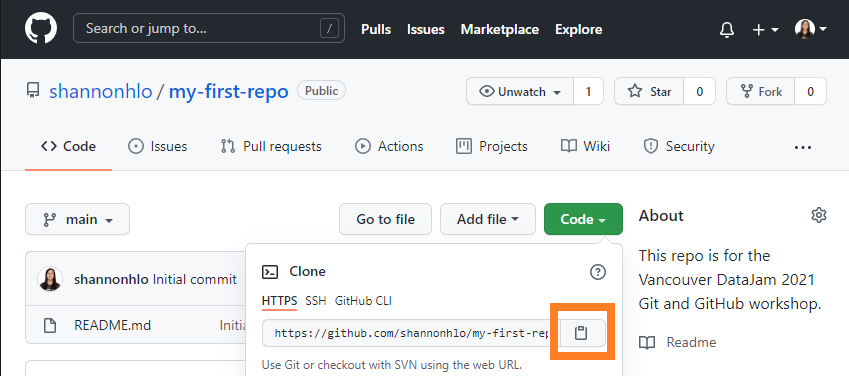This screenshot has width=849, height=377.
Task: Fork the repository
Action: [x=761, y=92]
